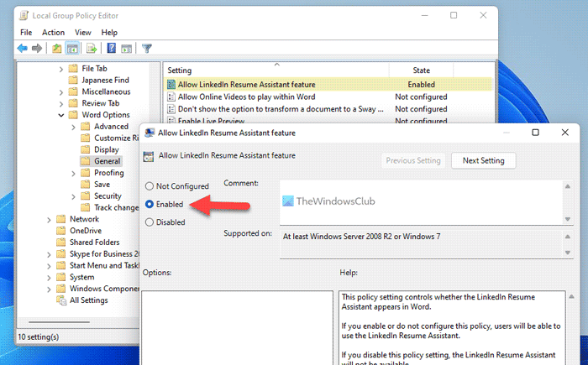588x365 pixels.
Task: Click the Security folder icon
Action: pyautogui.click(x=86, y=196)
